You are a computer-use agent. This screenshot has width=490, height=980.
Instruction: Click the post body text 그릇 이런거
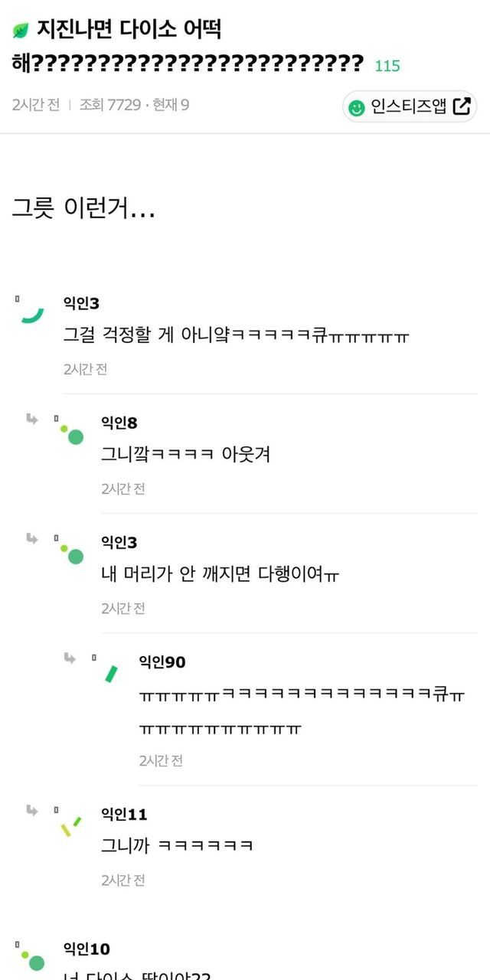pyautogui.click(x=83, y=207)
